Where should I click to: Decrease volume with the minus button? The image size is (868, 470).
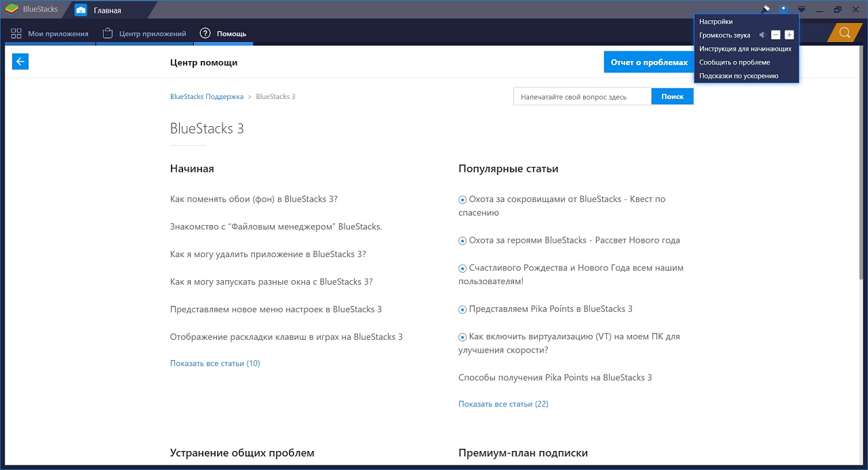point(776,35)
